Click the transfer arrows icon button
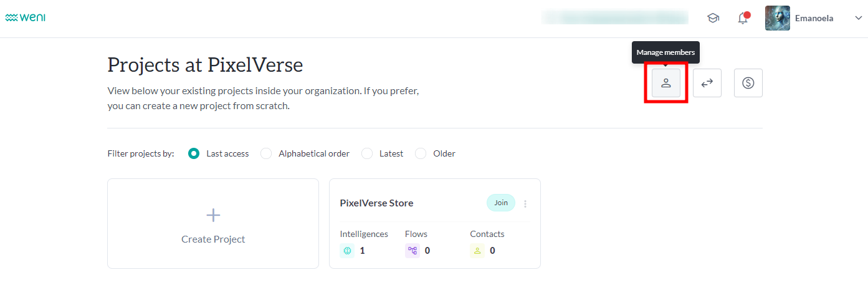This screenshot has width=868, height=285. (x=707, y=83)
